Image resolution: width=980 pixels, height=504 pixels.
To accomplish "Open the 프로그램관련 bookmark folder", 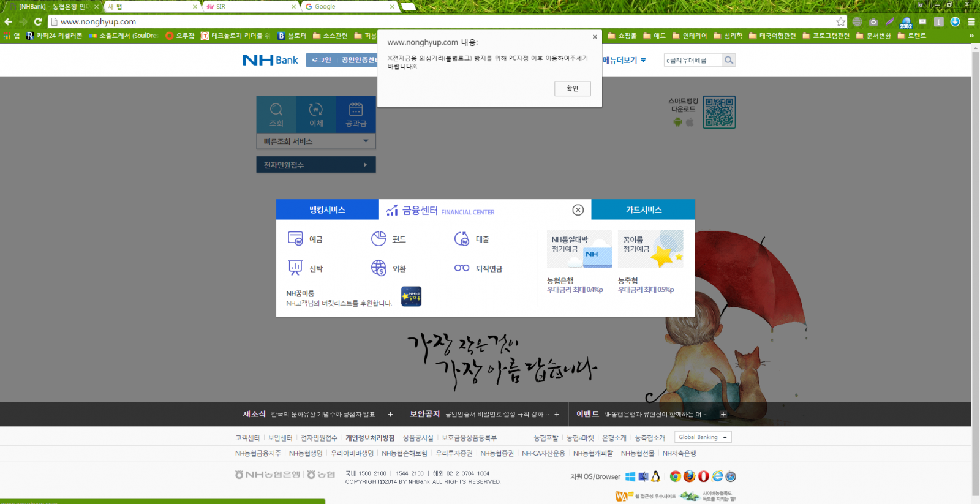I will 826,36.
